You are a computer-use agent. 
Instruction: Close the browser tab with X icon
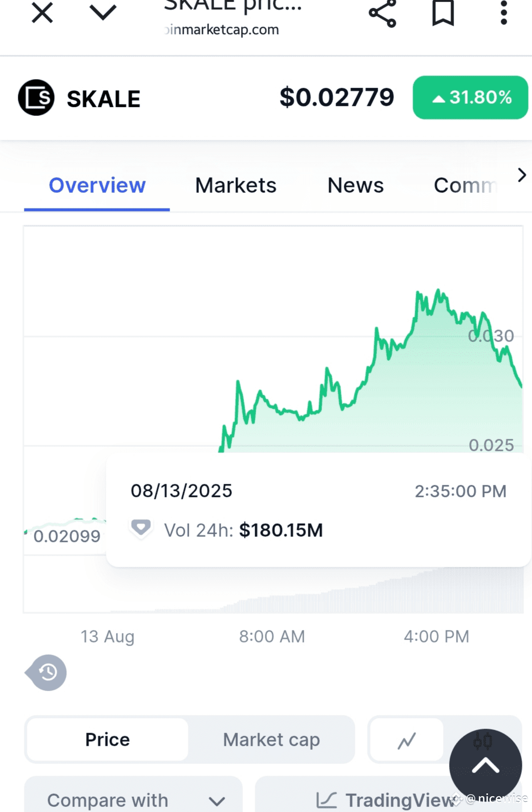click(x=42, y=13)
